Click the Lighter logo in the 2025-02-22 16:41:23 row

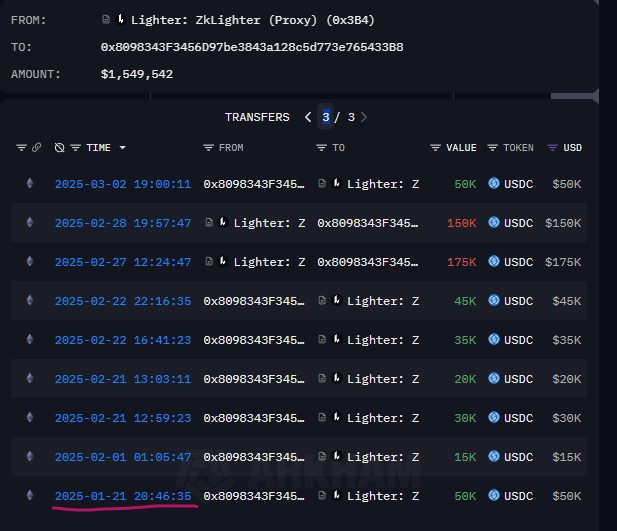point(337,339)
